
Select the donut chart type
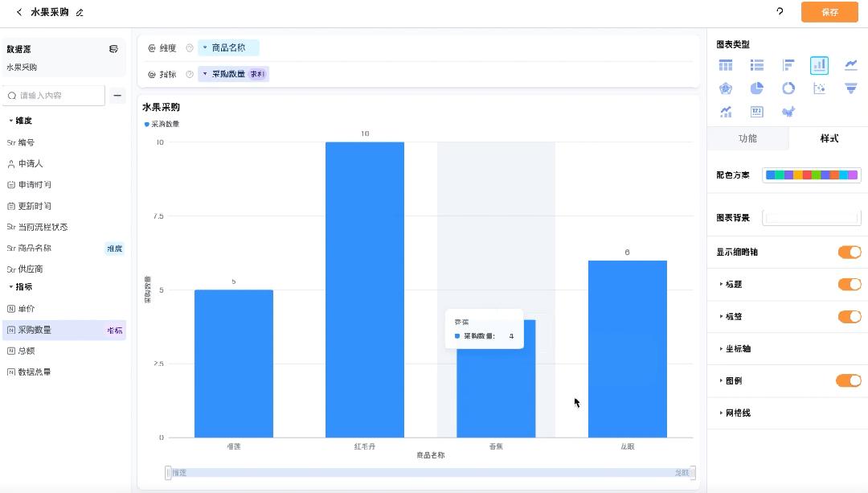coord(788,88)
